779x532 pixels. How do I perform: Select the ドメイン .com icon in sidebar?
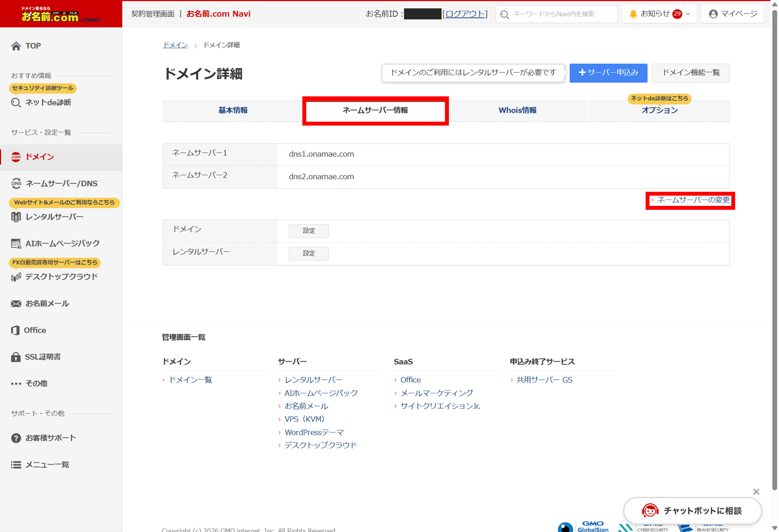(16, 157)
